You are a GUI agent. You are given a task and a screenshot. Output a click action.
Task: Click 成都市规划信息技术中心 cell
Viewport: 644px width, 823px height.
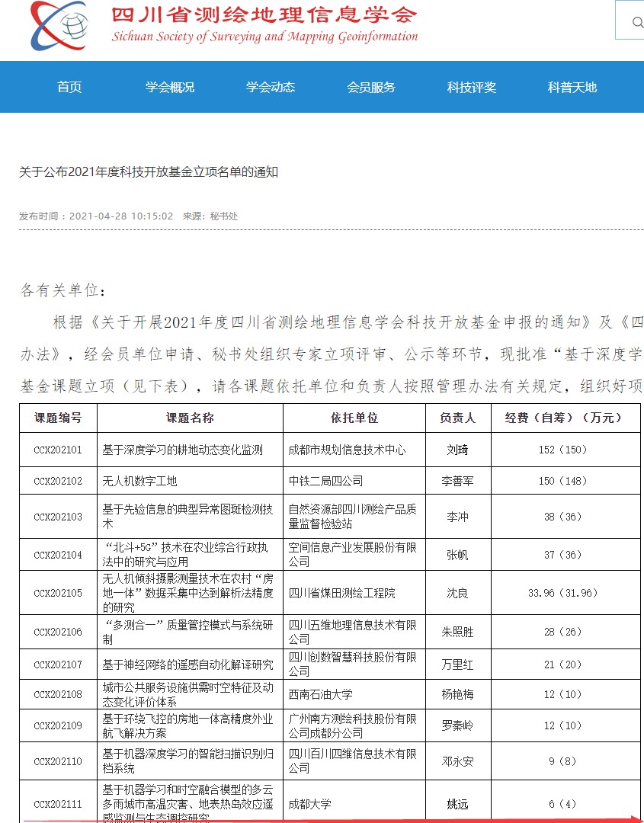point(347,450)
